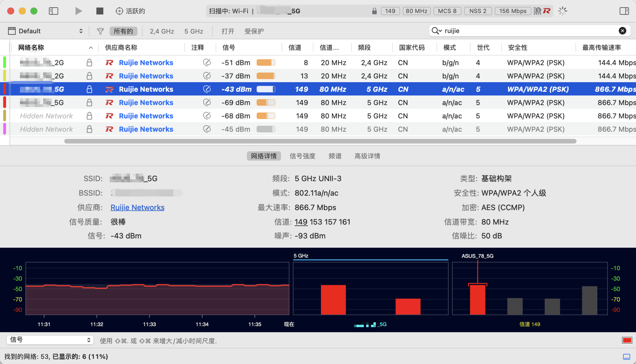Click the horizontal table scrollbar
Image resolution: width=636 pixels, height=364 pixels.
pyautogui.click(x=320, y=141)
